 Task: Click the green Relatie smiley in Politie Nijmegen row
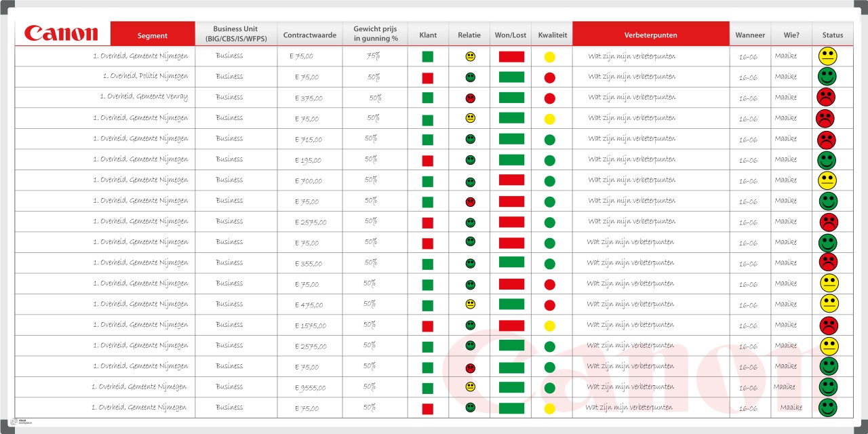tap(471, 77)
